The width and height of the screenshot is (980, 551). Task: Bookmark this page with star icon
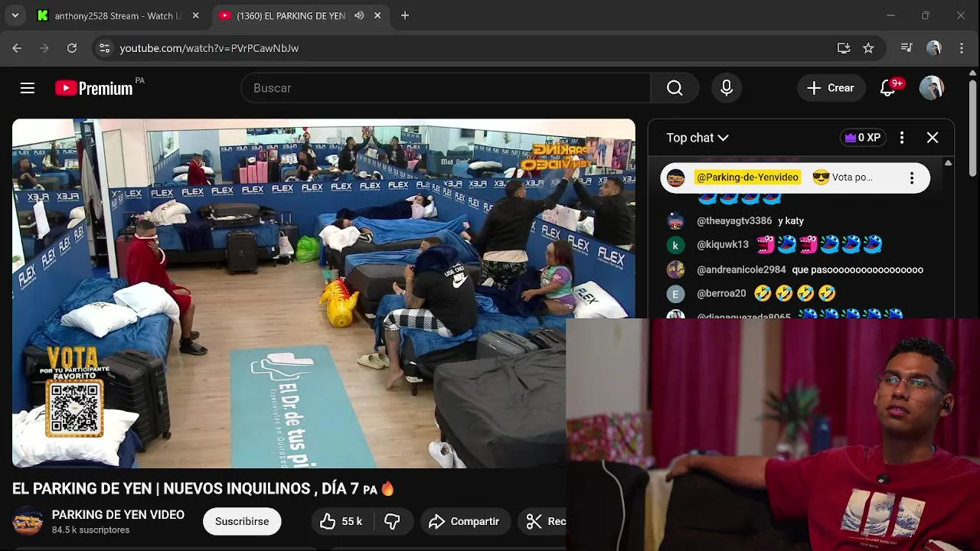(x=868, y=47)
